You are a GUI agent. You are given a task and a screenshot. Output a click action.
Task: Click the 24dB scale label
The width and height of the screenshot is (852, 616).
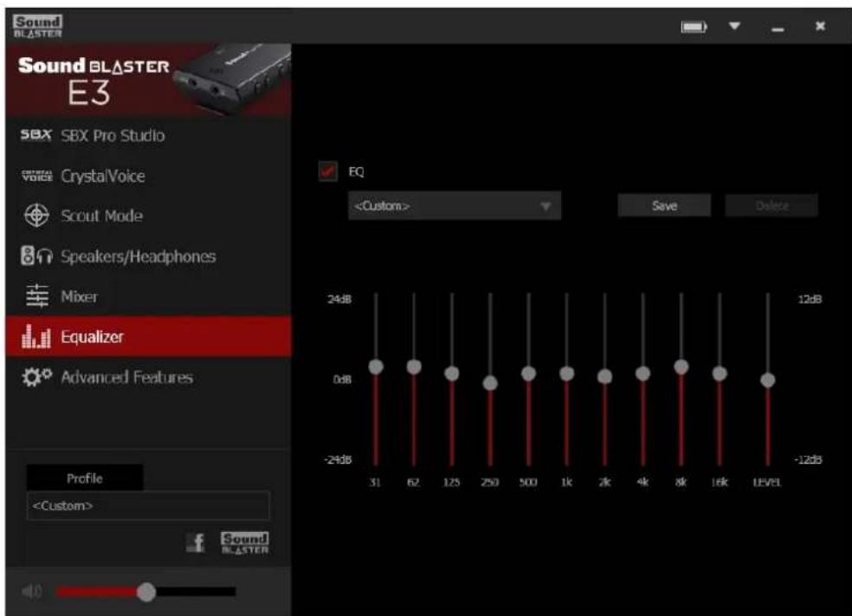pos(339,299)
